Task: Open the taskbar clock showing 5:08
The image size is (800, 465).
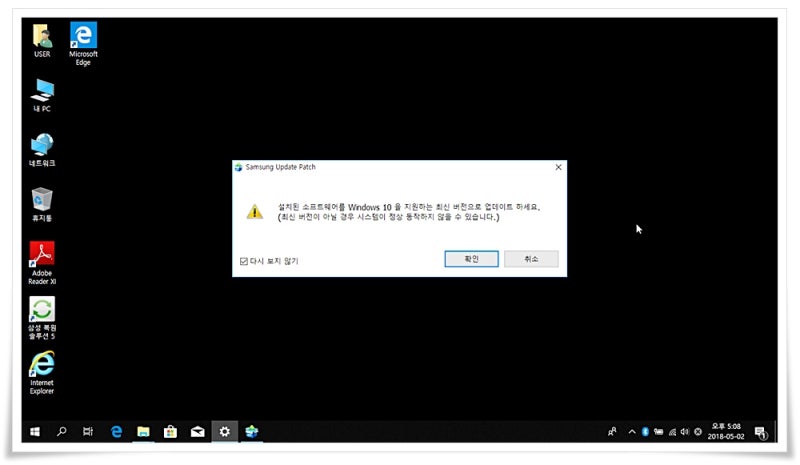Action: pos(726,431)
